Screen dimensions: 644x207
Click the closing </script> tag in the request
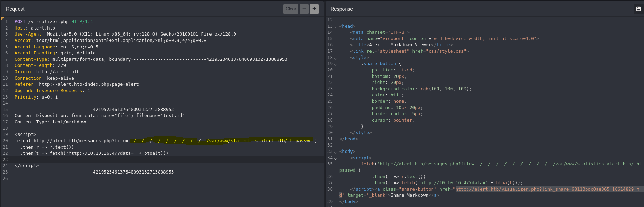27,166
